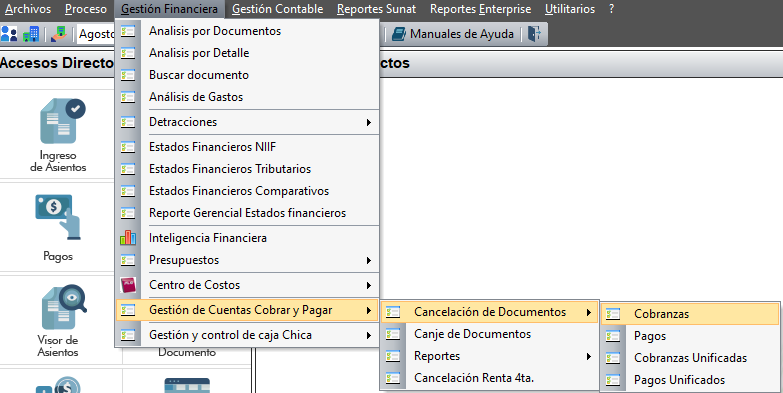783x393 pixels.
Task: Select Buscar documento menu entry
Action: (247, 75)
